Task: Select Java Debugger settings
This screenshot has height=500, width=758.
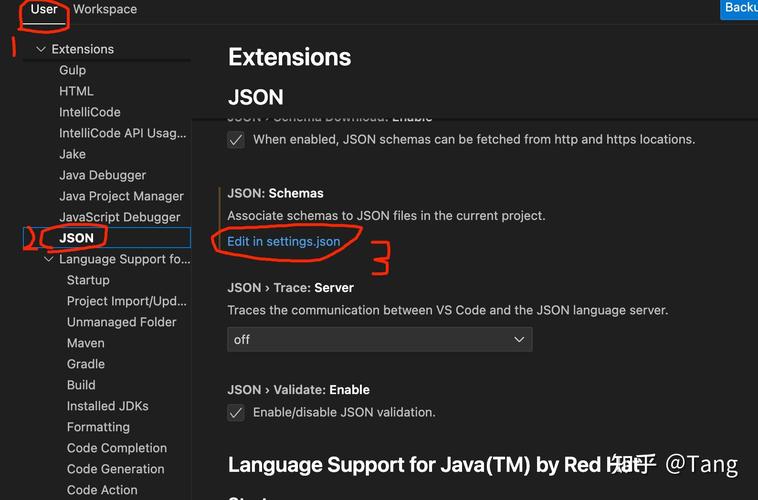Action: (102, 175)
